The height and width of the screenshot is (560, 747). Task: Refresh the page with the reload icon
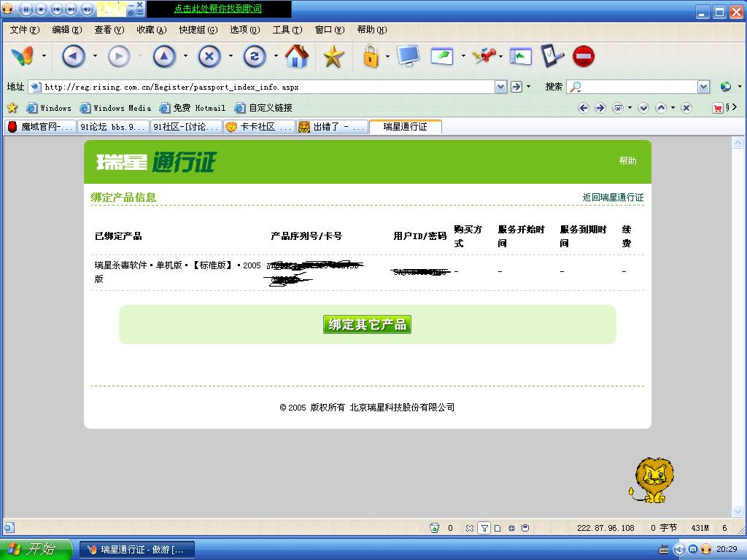pyautogui.click(x=255, y=56)
